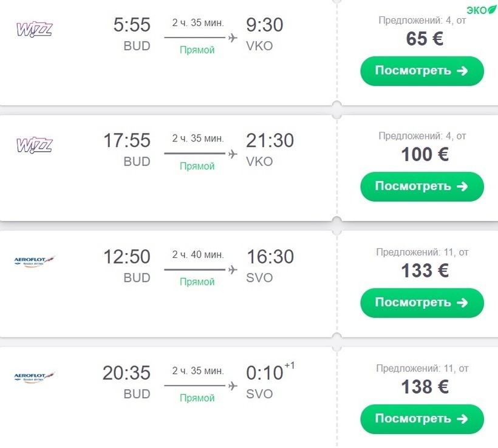Click the 100 € price label

pos(424,154)
